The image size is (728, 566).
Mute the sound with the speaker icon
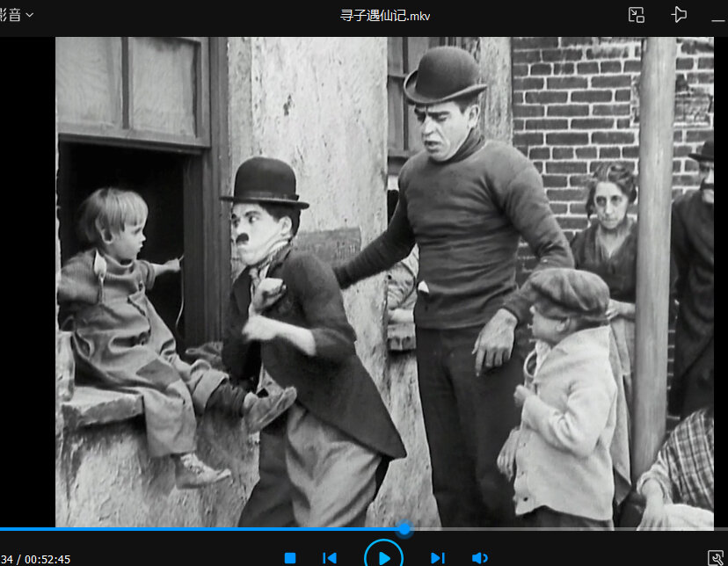click(x=479, y=557)
